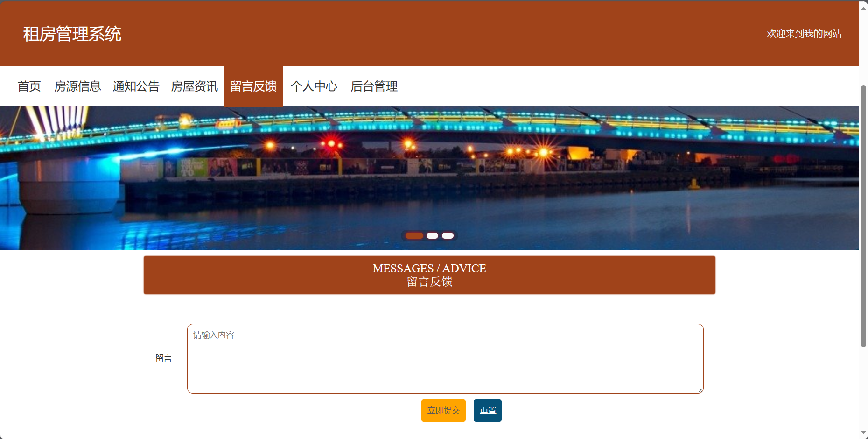This screenshot has height=439, width=868.
Task: Click the 欢迎来到我的网站 header text
Action: [804, 34]
